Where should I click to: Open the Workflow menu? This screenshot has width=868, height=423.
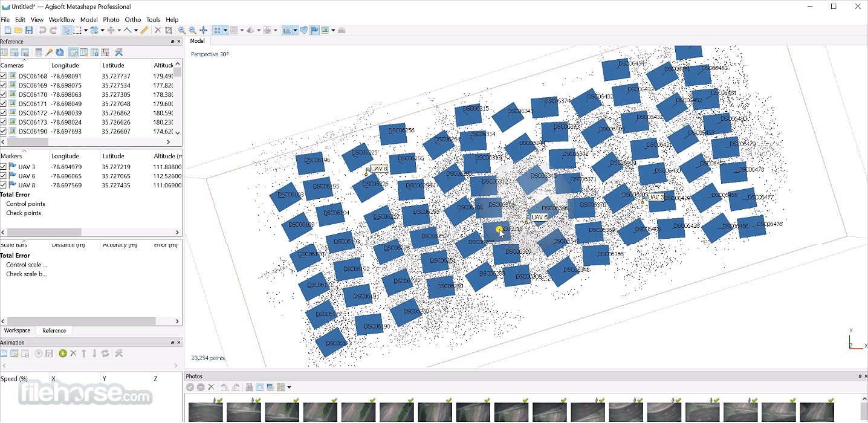[62, 19]
